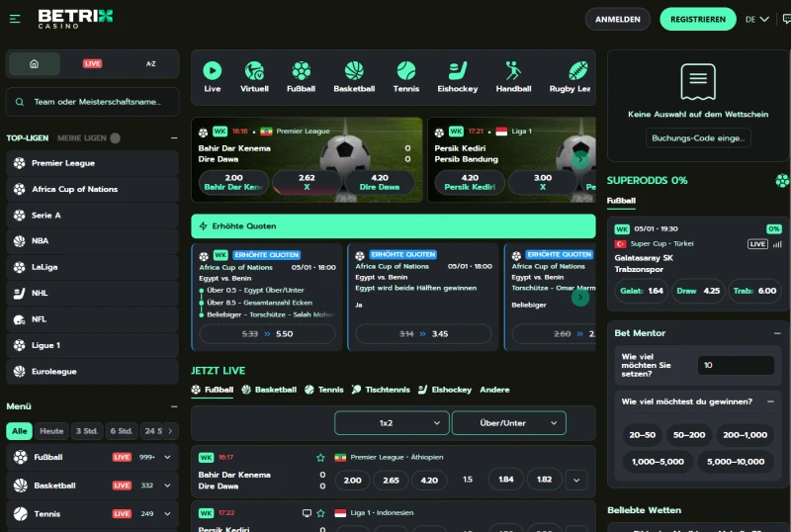Viewport: 791px width, 532px height.
Task: Click the Basketball icon in sports bar
Action: 354,71
